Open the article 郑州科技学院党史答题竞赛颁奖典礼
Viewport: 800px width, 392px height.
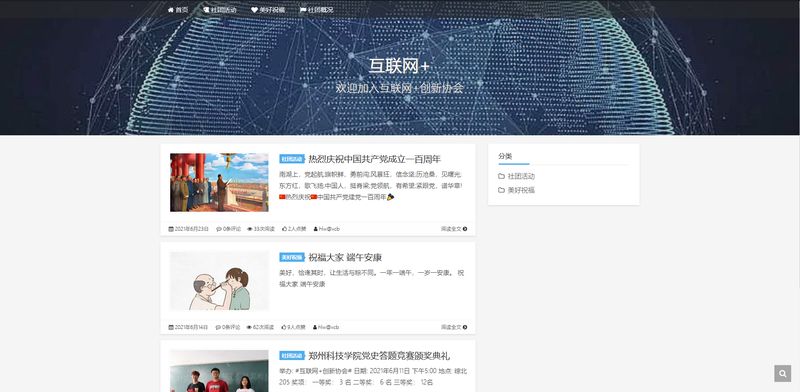point(379,356)
